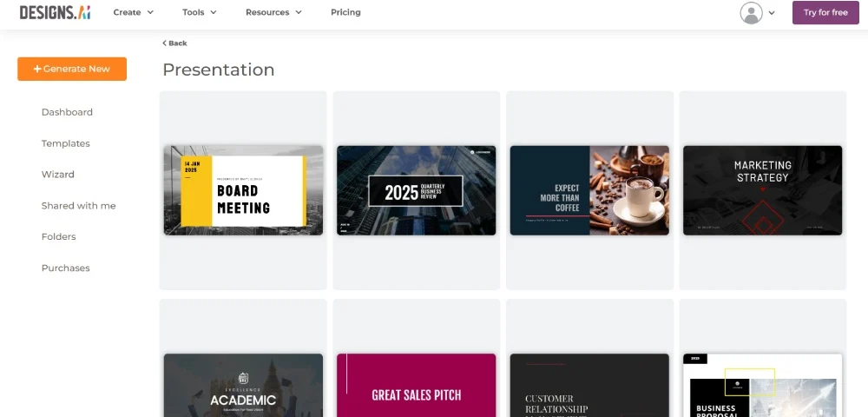Select the Great Sales Pitch template
Viewport: 868px width, 417px height.
416,385
